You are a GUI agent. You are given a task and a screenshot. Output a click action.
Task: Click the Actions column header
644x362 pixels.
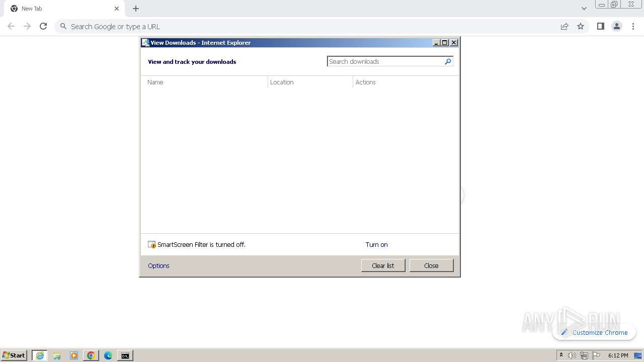(x=406, y=82)
